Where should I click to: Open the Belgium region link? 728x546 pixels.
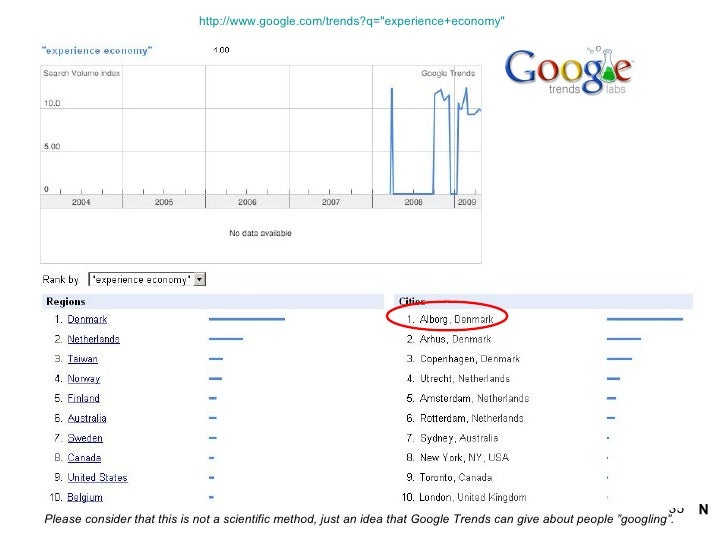pyautogui.click(x=85, y=497)
